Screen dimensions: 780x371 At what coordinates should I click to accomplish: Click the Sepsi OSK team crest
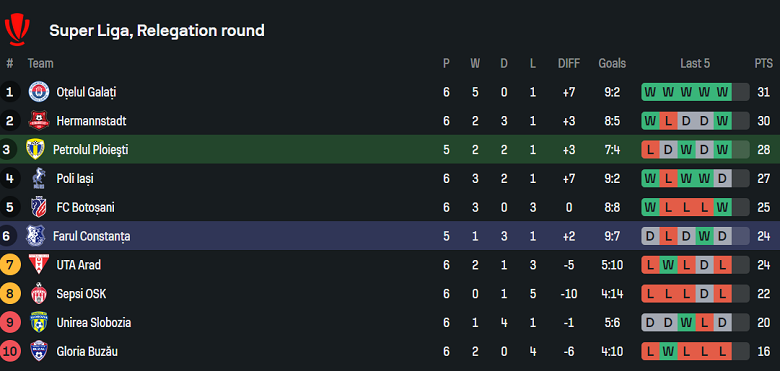click(39, 294)
